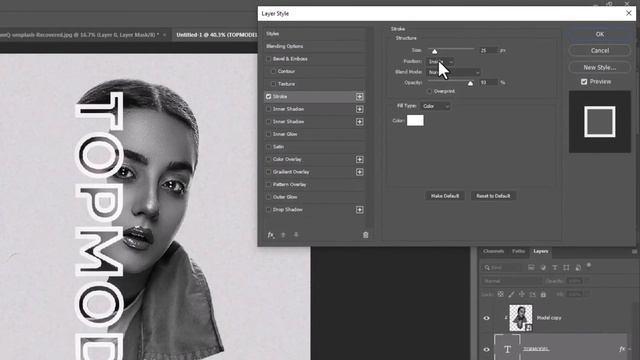Open the layer Fill dropdown arrow
The image size is (640, 360).
[586, 294]
